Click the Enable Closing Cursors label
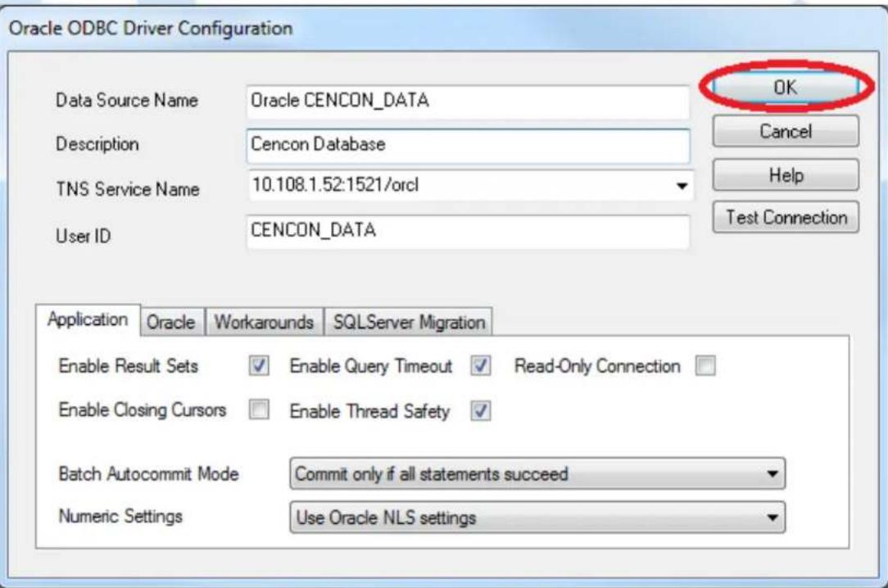This screenshot has width=888, height=588. (143, 409)
